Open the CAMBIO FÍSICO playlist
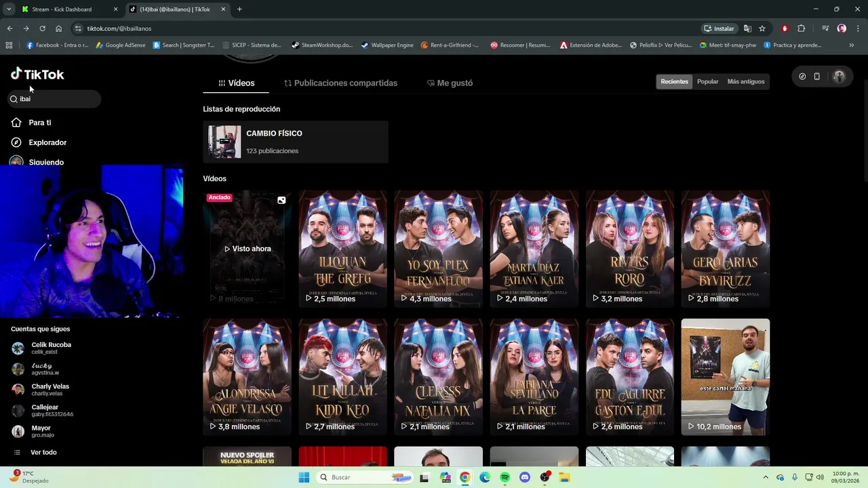 [296, 142]
